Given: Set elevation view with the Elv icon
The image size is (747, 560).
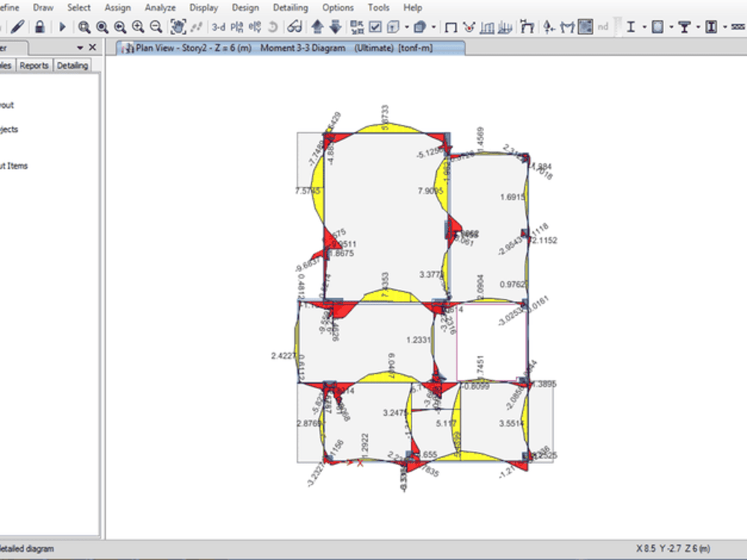Looking at the screenshot, I should (255, 27).
